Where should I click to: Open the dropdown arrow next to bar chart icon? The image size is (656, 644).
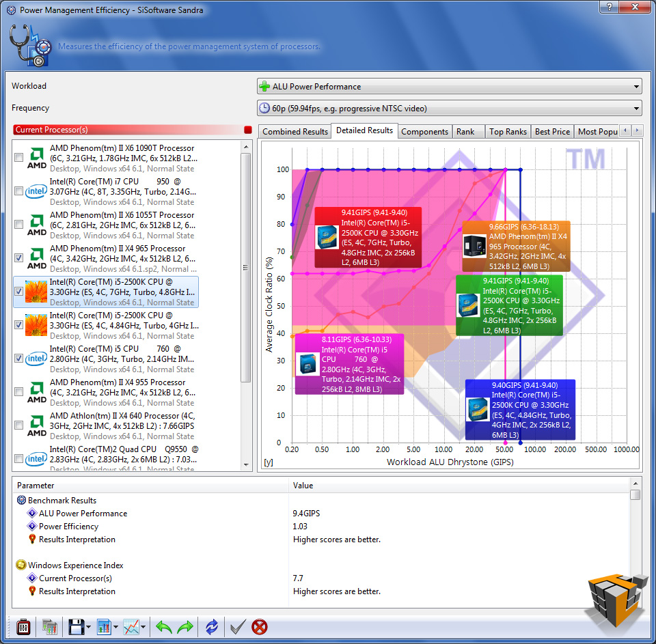tap(115, 628)
